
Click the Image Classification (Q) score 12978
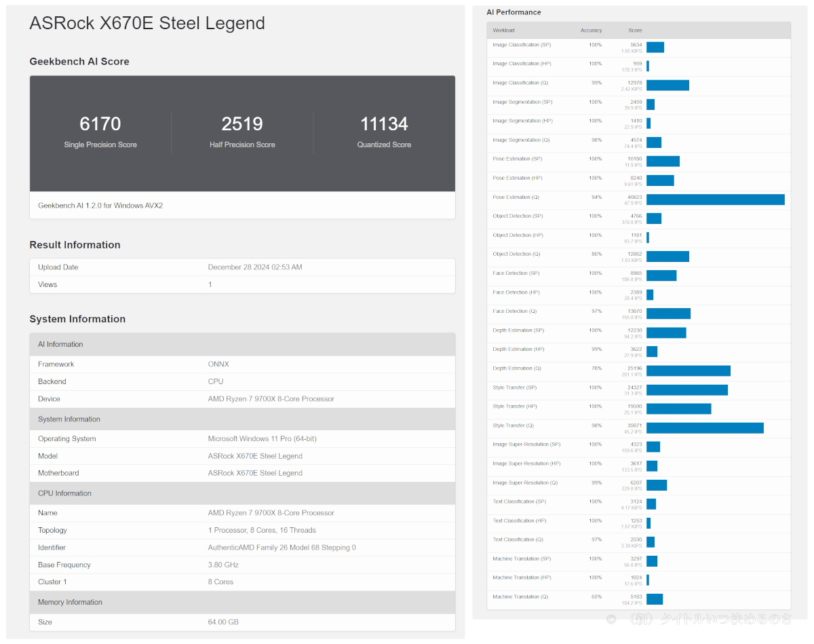tap(635, 83)
